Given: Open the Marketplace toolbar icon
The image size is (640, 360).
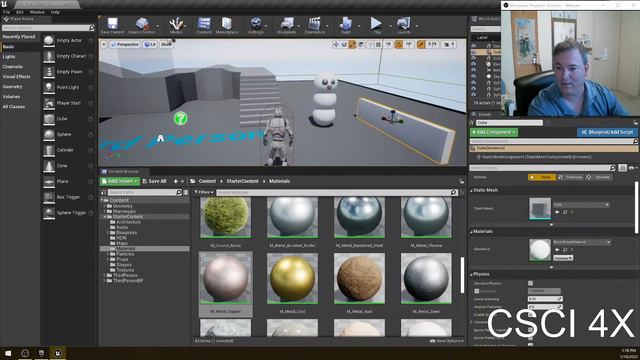Looking at the screenshot, I should pos(227,25).
